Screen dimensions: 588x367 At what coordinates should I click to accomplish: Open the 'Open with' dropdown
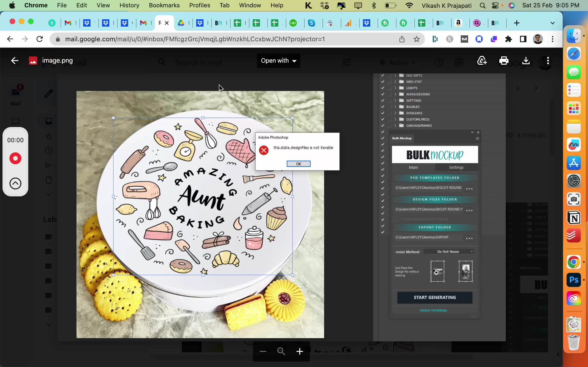[x=278, y=61]
